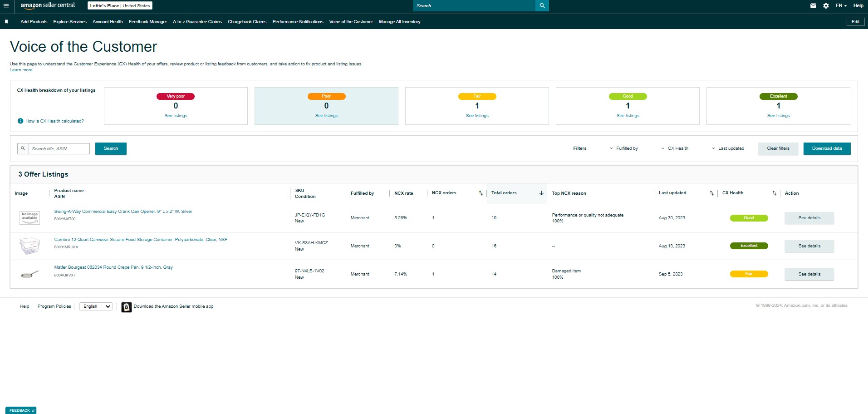Viewport: 868px width, 414px height.
Task: Click the magnifier icon in listing search
Action: coord(23,148)
